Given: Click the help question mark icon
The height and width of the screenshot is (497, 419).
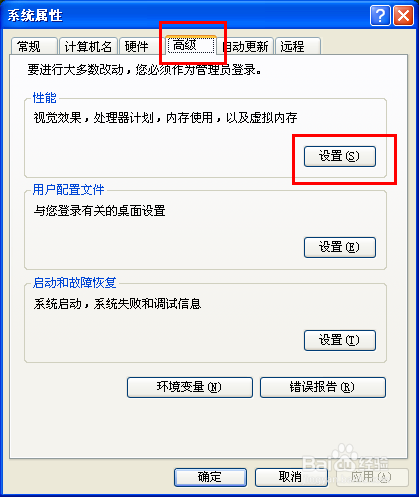Looking at the screenshot, I should (380, 15).
